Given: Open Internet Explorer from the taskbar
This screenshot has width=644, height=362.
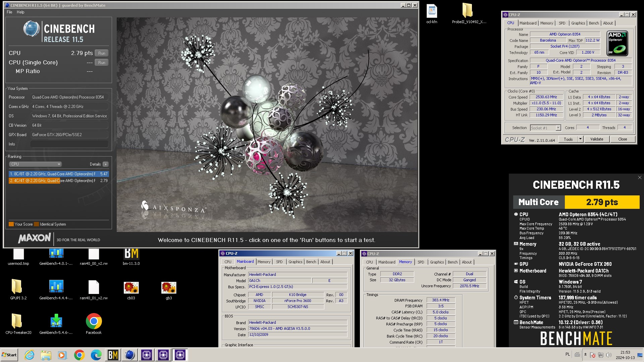Looking at the screenshot, I should tap(29, 355).
